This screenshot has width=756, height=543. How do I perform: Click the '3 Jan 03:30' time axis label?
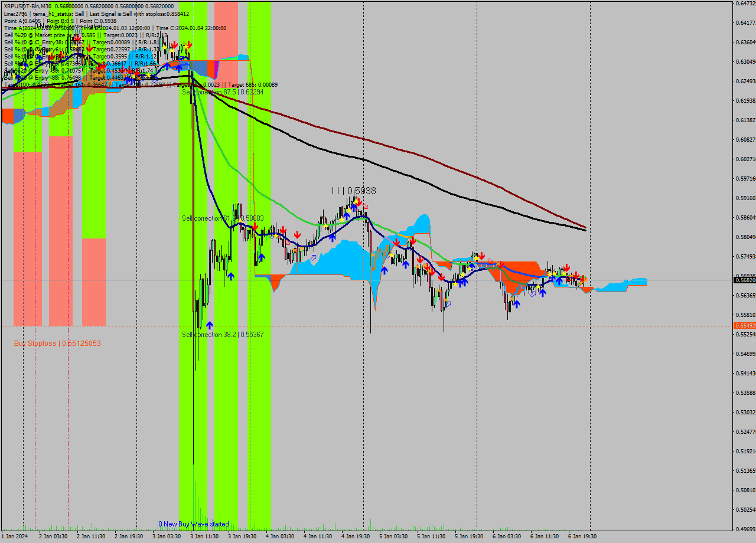point(166,537)
